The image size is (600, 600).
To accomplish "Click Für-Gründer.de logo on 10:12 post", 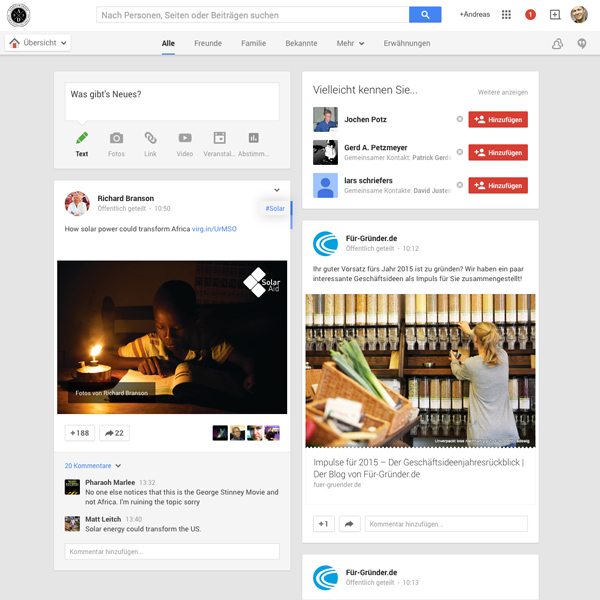I will point(325,243).
